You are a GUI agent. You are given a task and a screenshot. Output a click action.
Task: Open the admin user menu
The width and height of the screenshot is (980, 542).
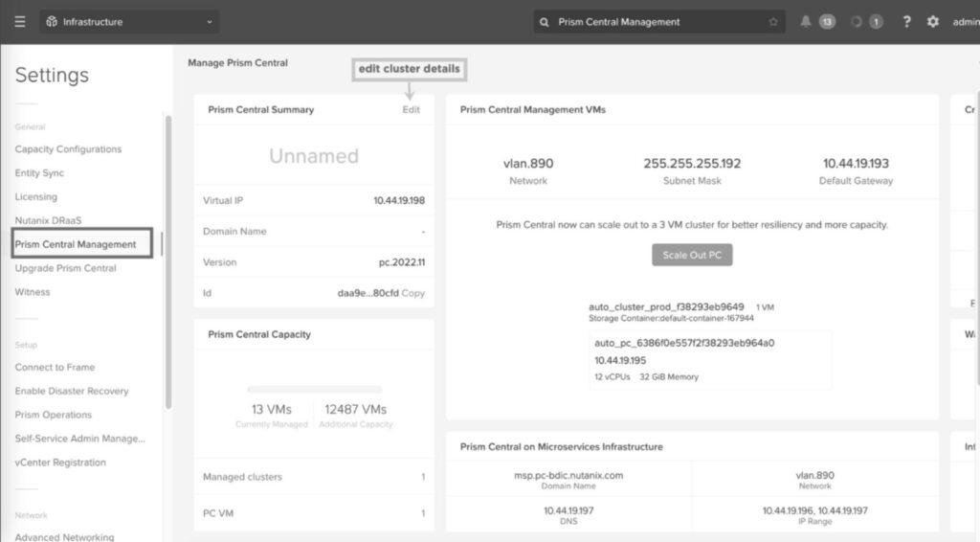tap(966, 22)
